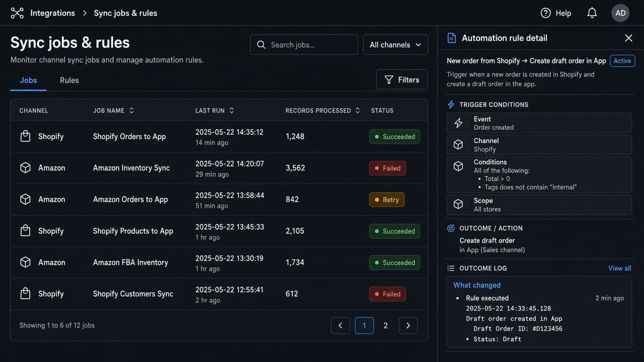Open the notifications bell
The width and height of the screenshot is (644, 362).
click(592, 13)
